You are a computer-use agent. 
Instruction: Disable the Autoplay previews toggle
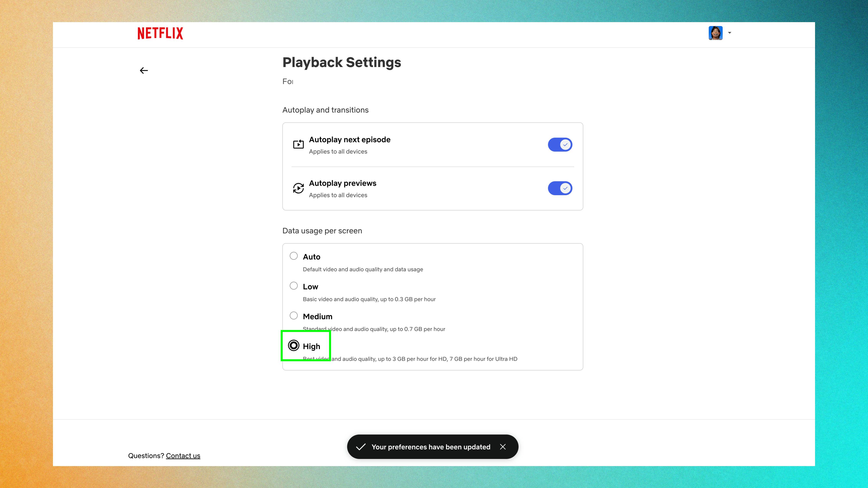pos(560,188)
